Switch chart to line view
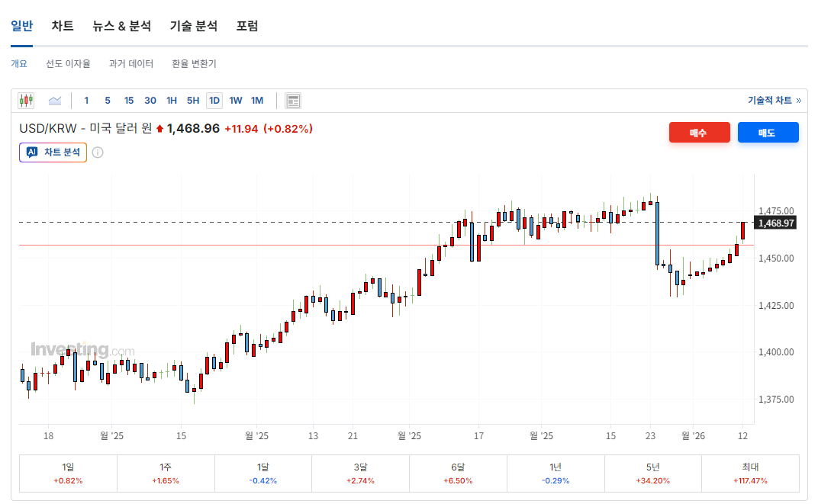The image size is (818, 504). tap(53, 100)
